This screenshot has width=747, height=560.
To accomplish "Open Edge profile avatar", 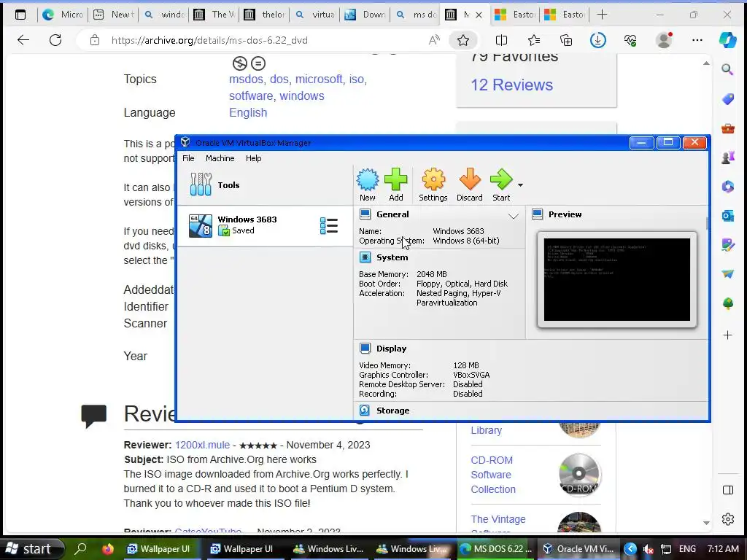I will [664, 40].
